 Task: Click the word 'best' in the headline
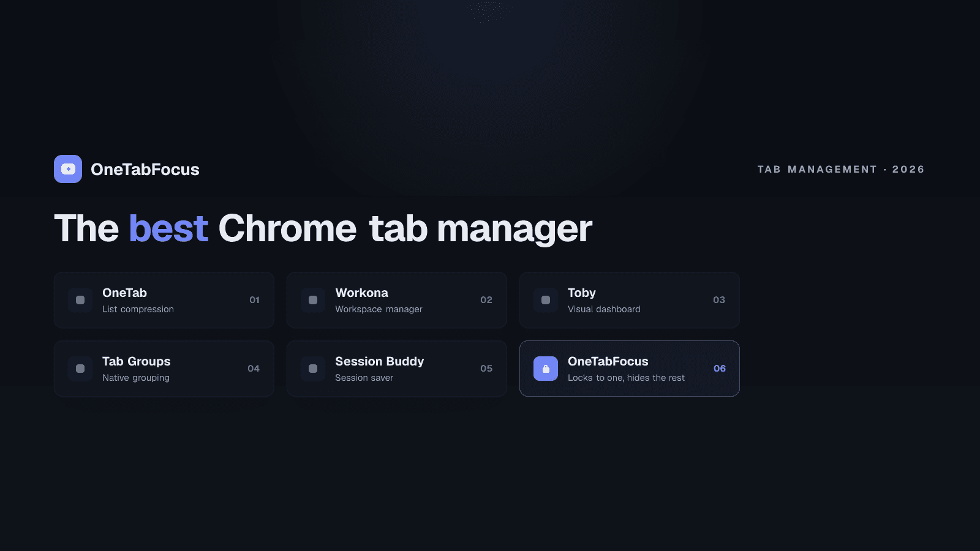click(168, 228)
